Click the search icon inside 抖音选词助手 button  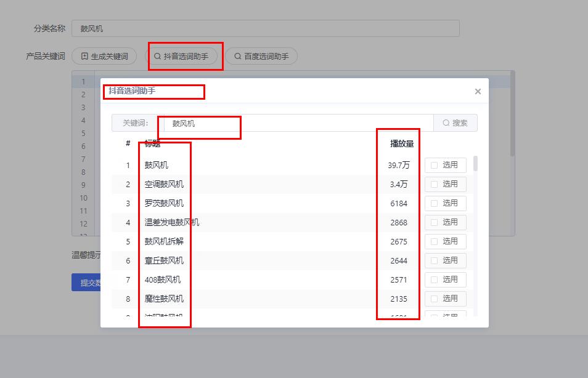coord(159,56)
